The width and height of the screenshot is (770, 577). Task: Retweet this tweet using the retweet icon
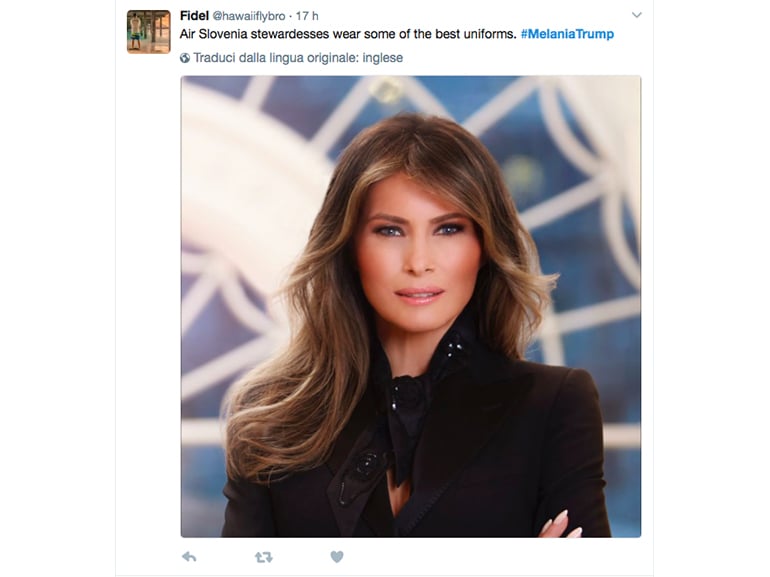pyautogui.click(x=263, y=557)
